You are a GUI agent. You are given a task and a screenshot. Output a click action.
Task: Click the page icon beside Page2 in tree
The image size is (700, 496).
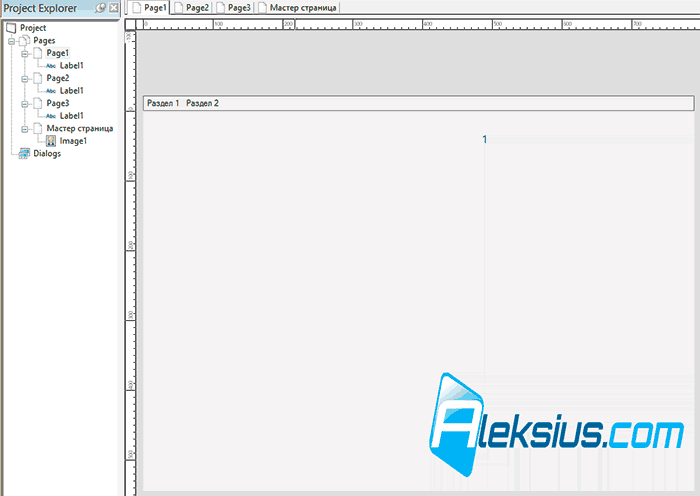click(x=38, y=78)
